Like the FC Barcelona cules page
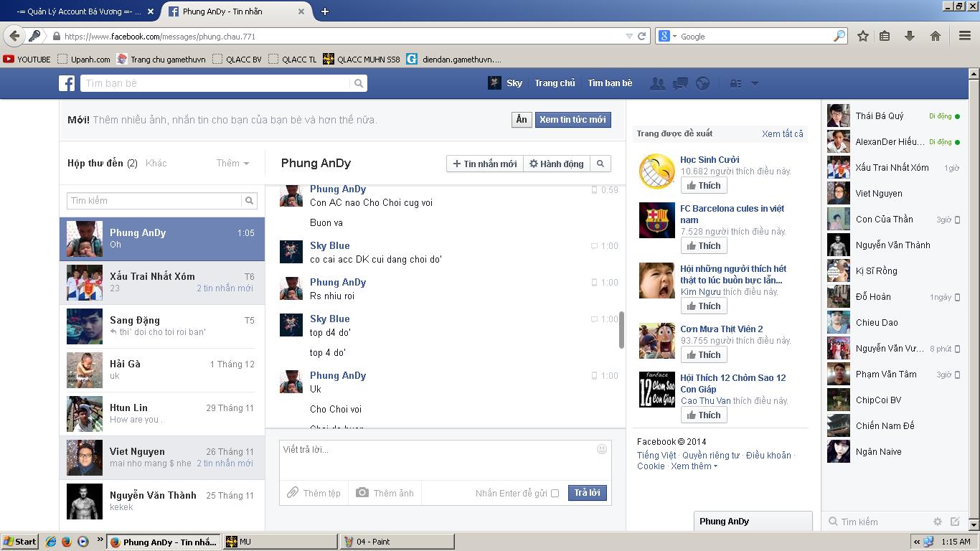This screenshot has width=980, height=551. 704,246
